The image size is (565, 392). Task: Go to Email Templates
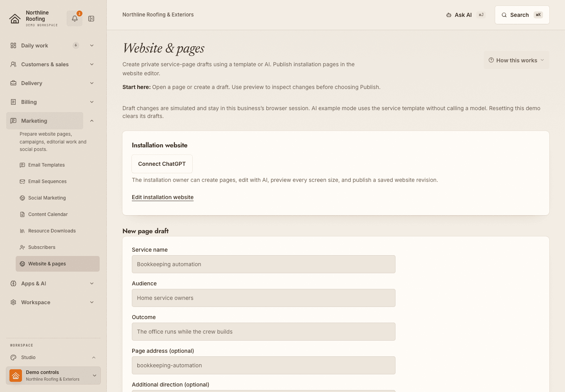click(x=58, y=165)
